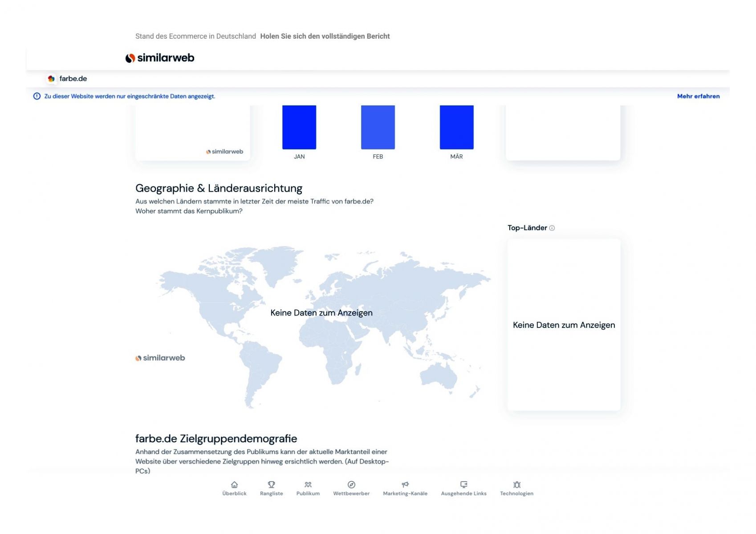
Task: Click Keine Daten zum Anzeigen in Top-Länder card
Action: (564, 325)
